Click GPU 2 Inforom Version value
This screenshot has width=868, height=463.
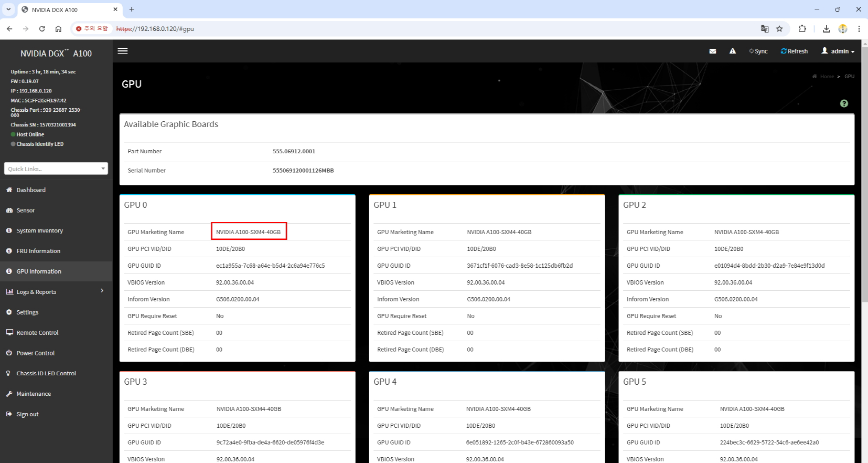tap(736, 299)
